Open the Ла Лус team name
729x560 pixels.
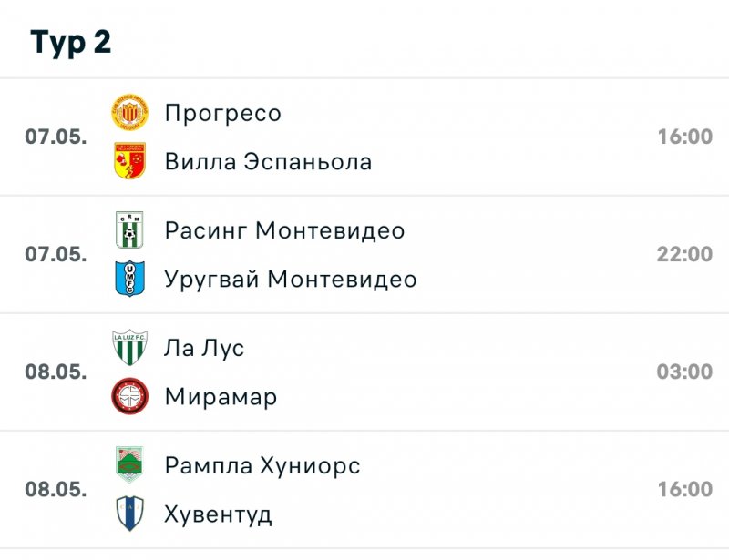tap(204, 348)
